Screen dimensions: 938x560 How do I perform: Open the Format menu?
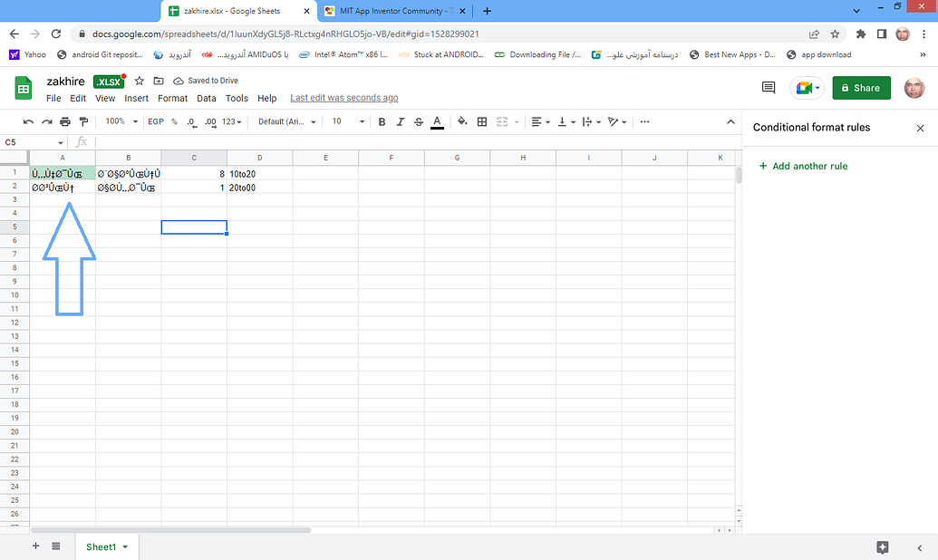click(x=172, y=98)
